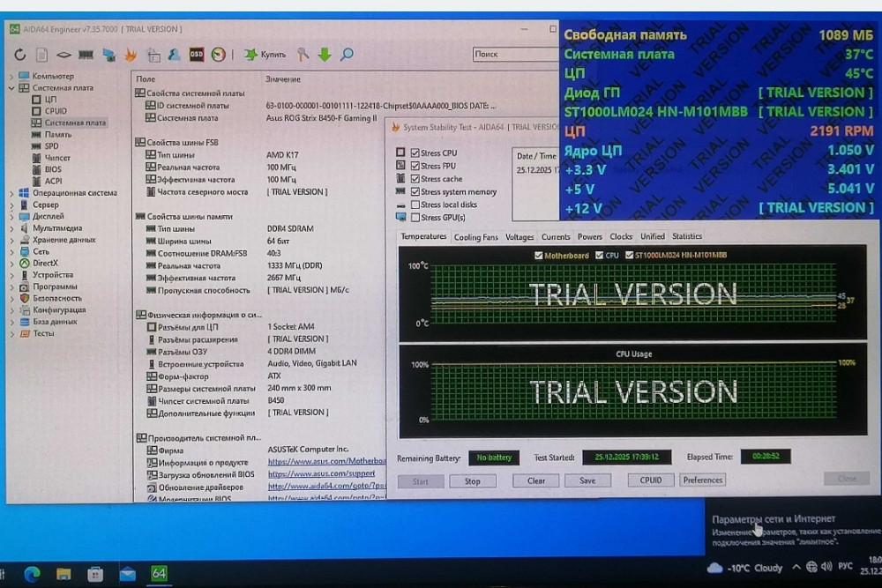Launch System Stability Test flame icon
Viewport: 882px width, 588px height.
(x=131, y=55)
